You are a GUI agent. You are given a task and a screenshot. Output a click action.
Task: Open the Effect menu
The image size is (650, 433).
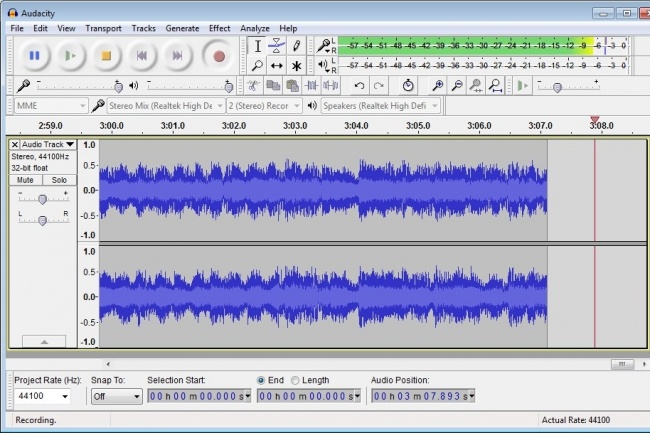tap(220, 28)
